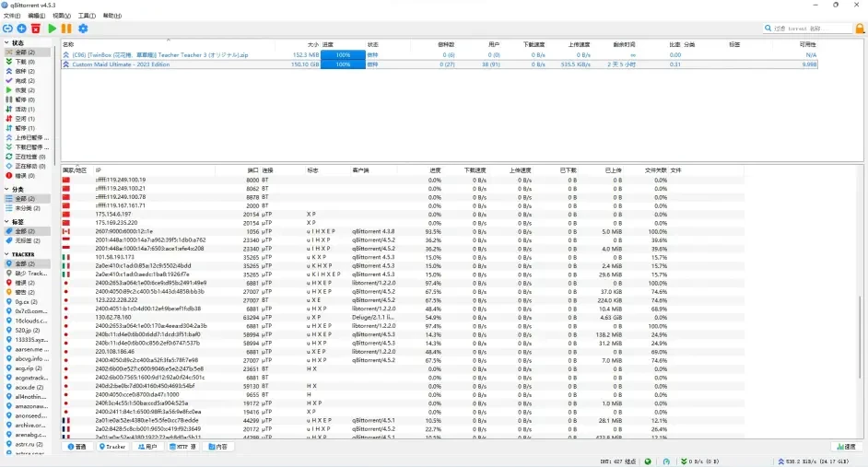This screenshot has width=868, height=467.
Task: Select 无标签 (2) tag filter
Action: pyautogui.click(x=27, y=240)
